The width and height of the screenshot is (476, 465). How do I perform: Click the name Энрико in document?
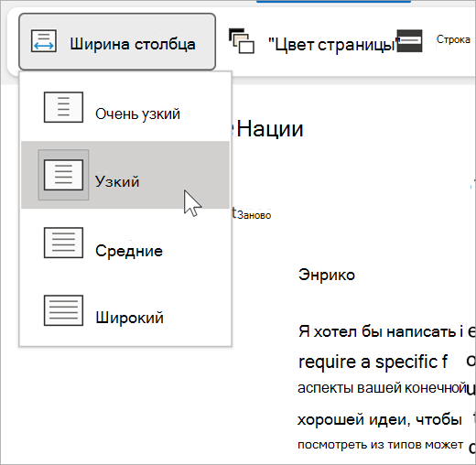click(327, 275)
